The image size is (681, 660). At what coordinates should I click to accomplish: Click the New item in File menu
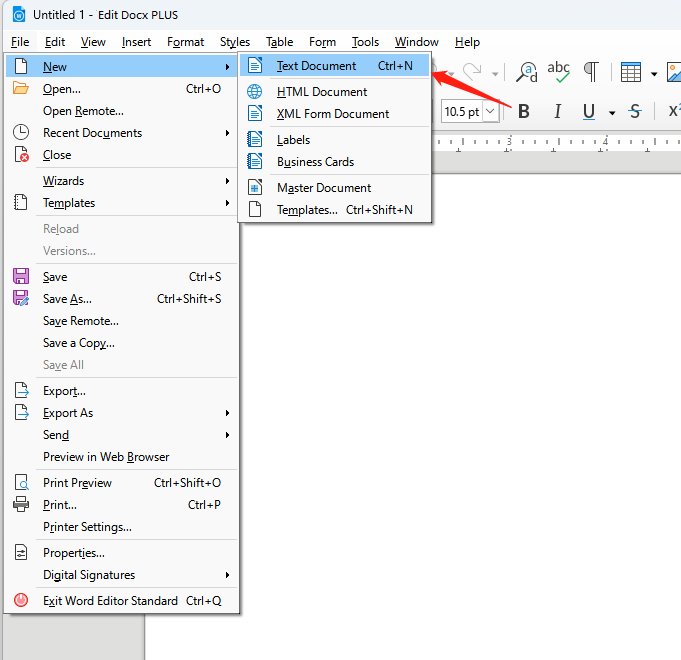(122, 66)
